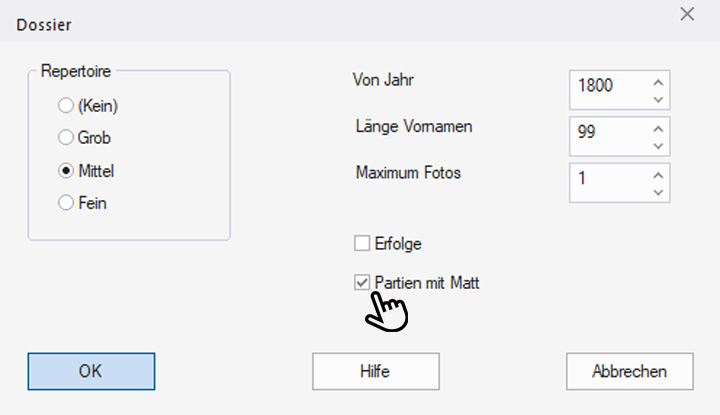720x415 pixels.
Task: Raise Maximum Fotos with up arrow
Action: 657,174
